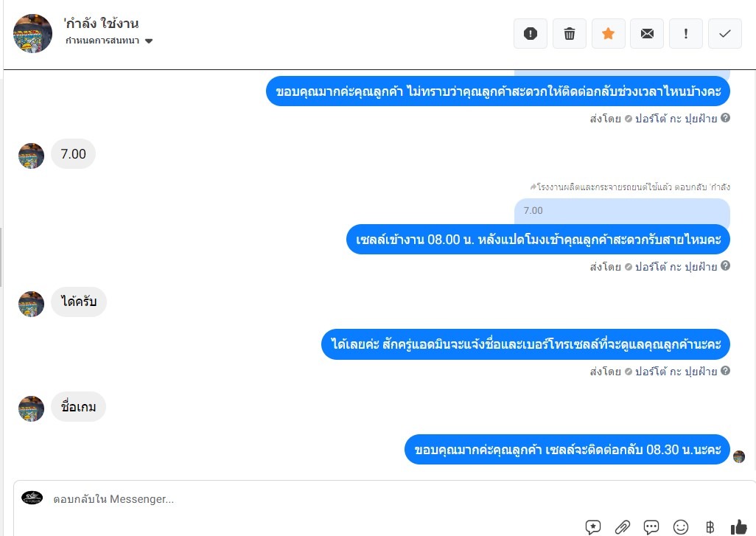Image resolution: width=756 pixels, height=536 pixels.
Task: Open the quick reply chat bubble icon
Action: point(651,527)
